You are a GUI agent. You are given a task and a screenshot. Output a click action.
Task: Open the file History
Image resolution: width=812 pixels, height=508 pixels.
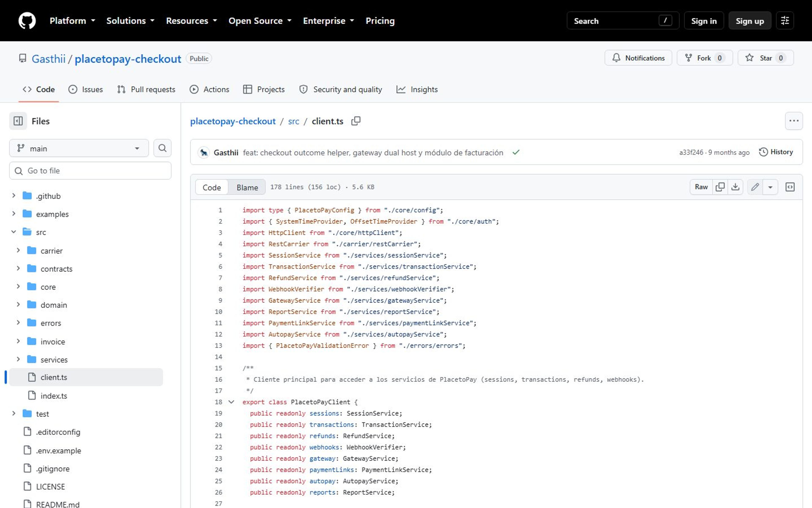click(x=776, y=152)
